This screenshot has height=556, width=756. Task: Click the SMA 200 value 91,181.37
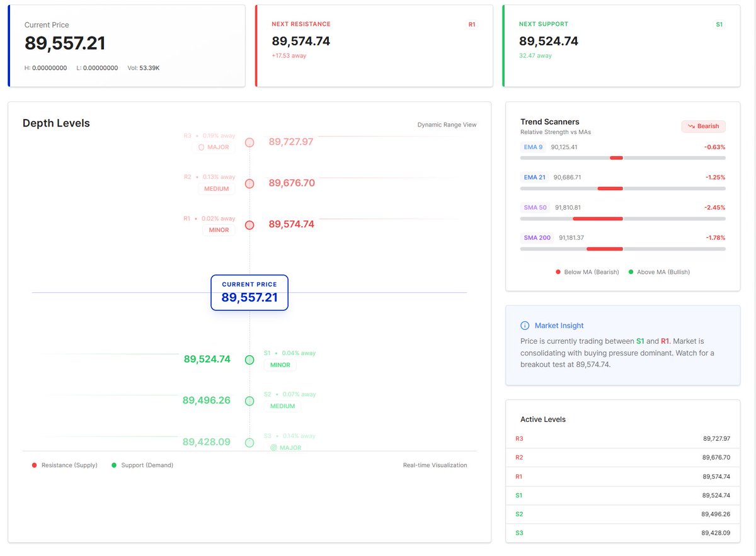click(x=571, y=237)
